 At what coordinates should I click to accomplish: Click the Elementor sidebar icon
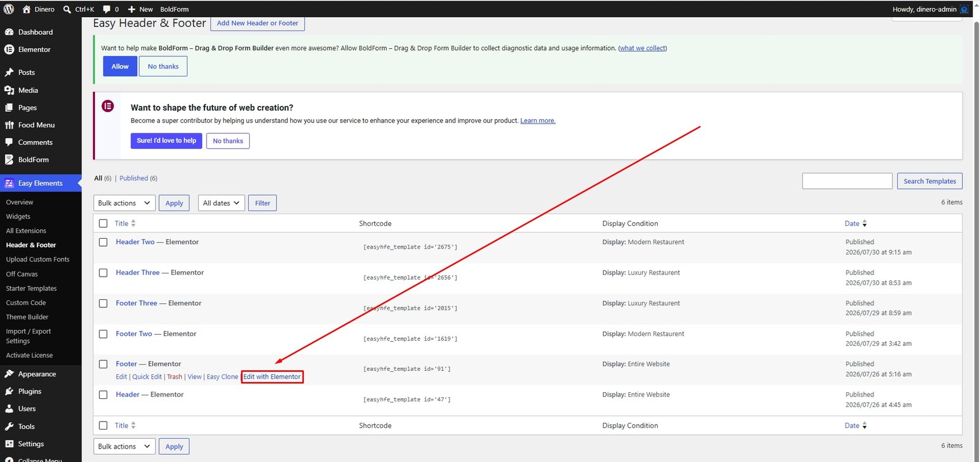9,50
